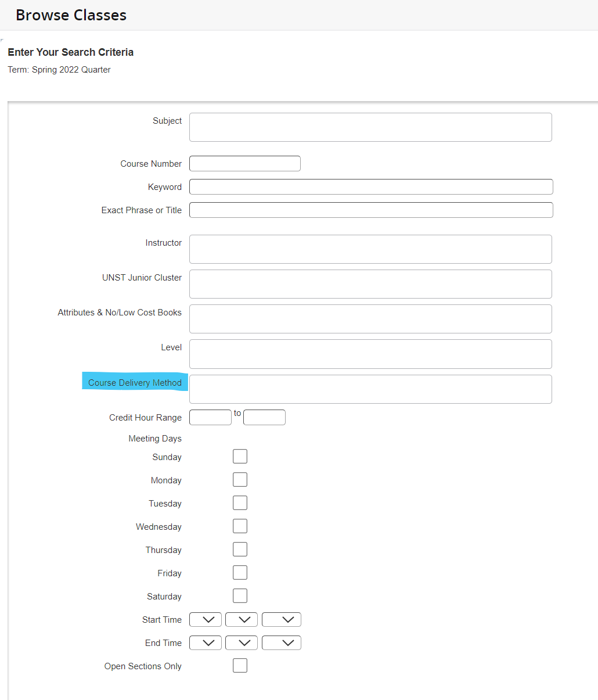The height and width of the screenshot is (700, 598).
Task: Click the first Credit Hour Range box
Action: 210,417
